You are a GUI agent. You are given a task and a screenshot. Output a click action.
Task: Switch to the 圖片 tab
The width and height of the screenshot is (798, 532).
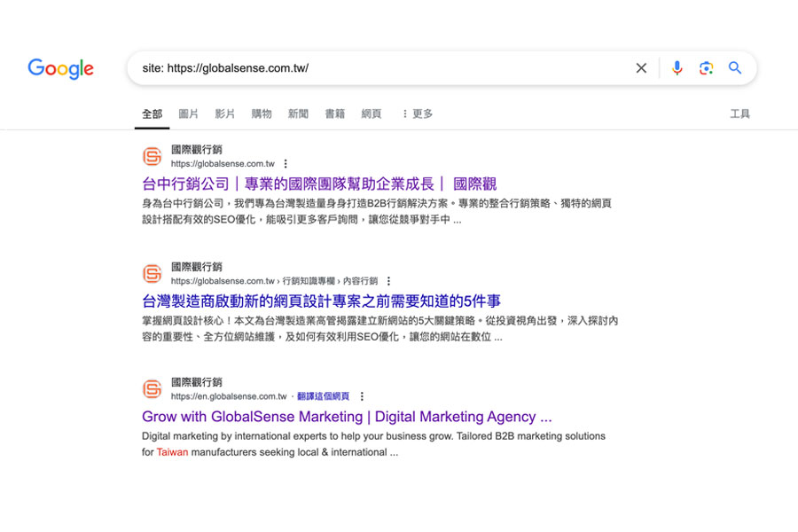click(188, 114)
